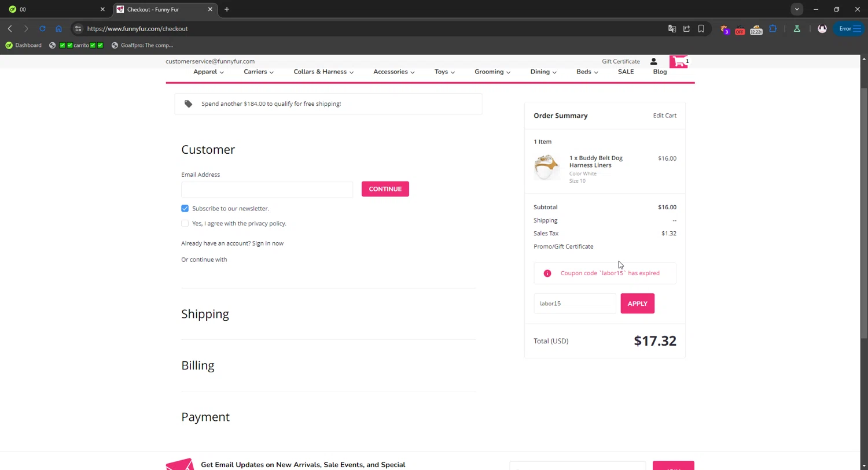Open the tab search dropdown arrow
Screen dimensions: 868x470
click(797, 9)
